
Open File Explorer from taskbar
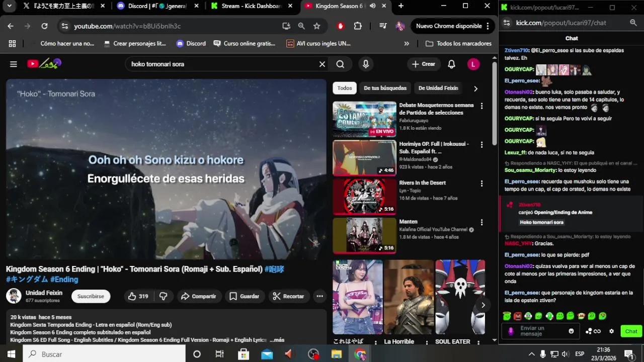[x=337, y=354]
